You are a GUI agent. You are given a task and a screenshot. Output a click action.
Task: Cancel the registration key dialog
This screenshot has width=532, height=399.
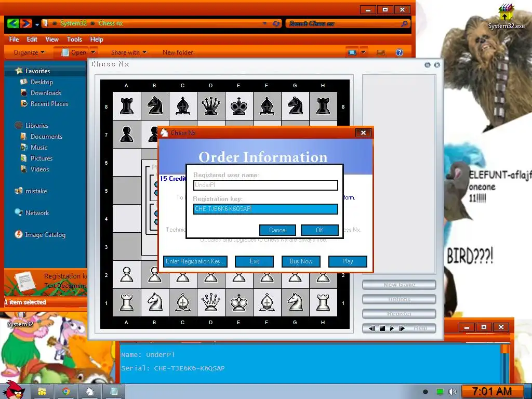pyautogui.click(x=277, y=230)
